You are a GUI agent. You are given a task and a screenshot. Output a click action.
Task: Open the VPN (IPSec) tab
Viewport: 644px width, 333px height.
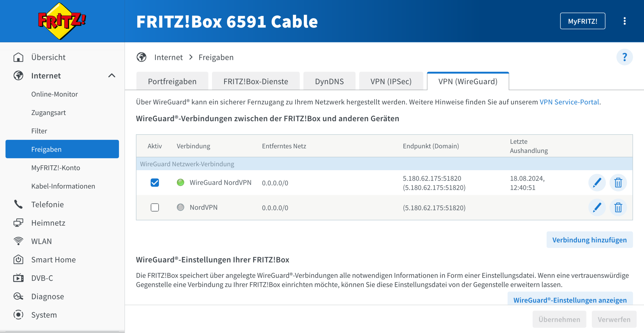pos(391,81)
